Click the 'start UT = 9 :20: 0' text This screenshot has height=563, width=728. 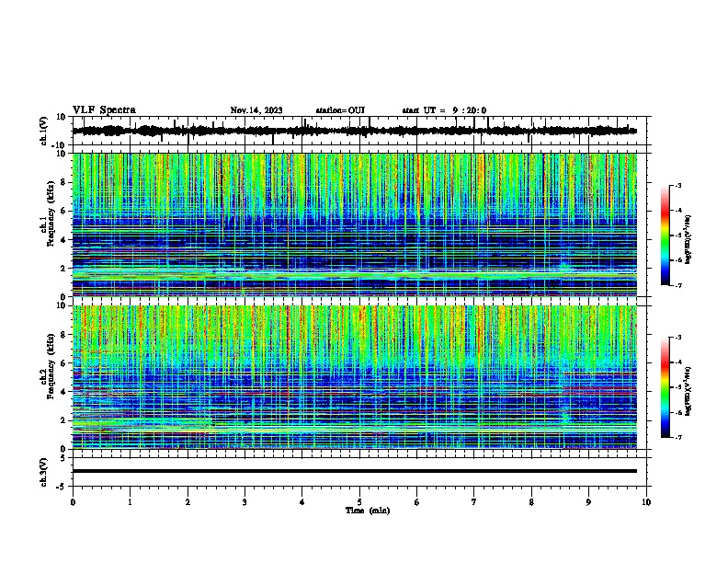444,110
